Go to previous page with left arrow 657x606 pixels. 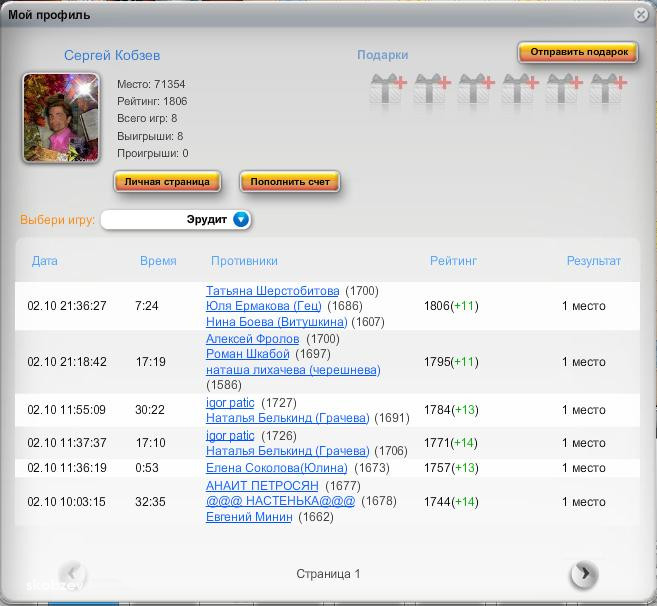pyautogui.click(x=73, y=574)
